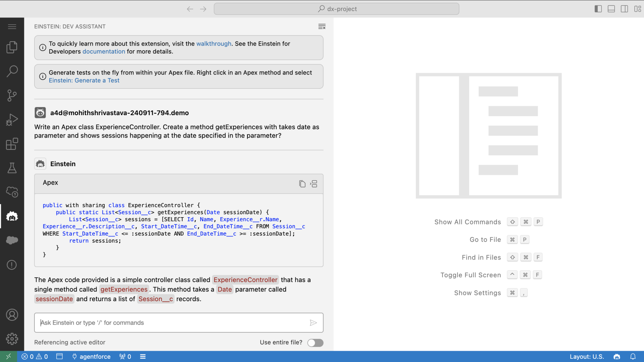Open the Source Control view

(x=12, y=96)
